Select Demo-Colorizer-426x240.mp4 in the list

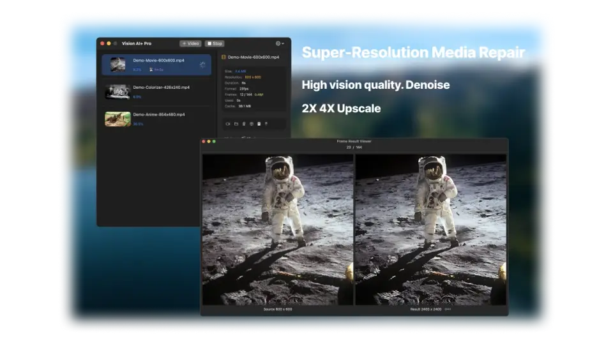[156, 92]
